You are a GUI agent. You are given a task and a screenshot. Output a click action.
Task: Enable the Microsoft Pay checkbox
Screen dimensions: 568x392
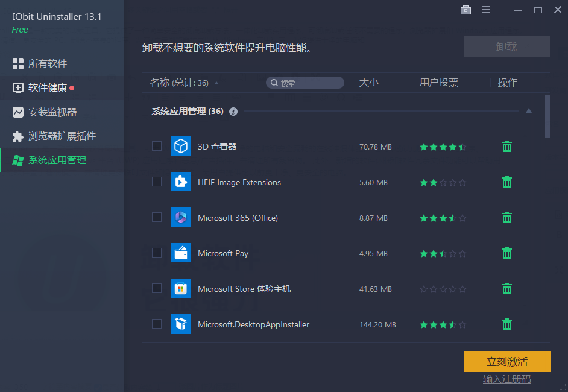pos(157,253)
